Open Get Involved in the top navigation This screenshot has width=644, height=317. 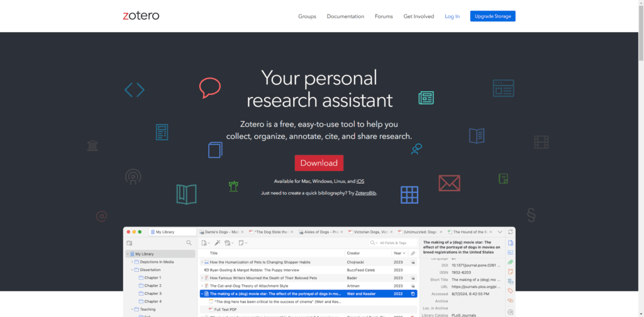[418, 16]
